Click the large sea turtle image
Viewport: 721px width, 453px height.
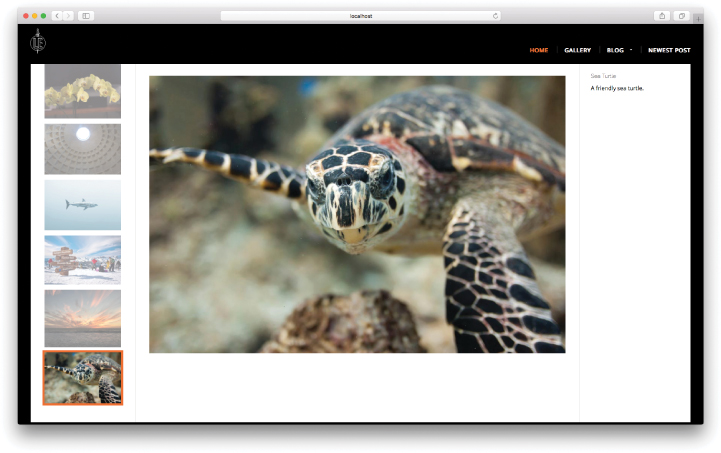(x=357, y=214)
